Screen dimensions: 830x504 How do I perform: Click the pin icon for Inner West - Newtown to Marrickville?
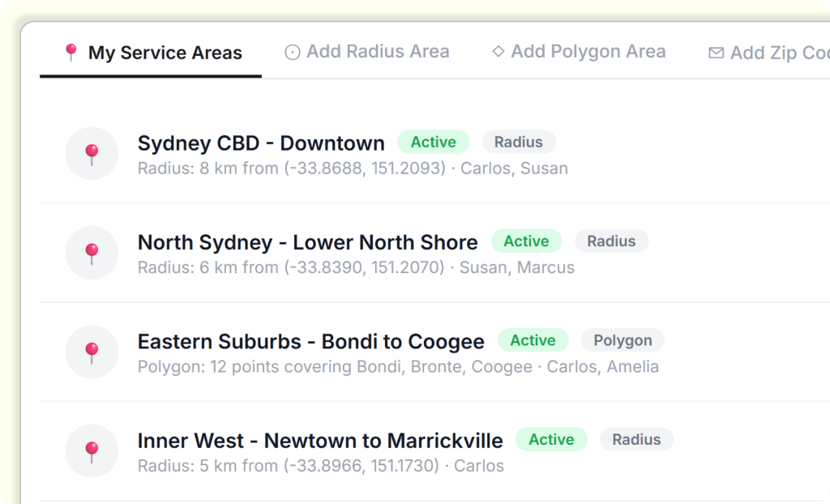[92, 451]
